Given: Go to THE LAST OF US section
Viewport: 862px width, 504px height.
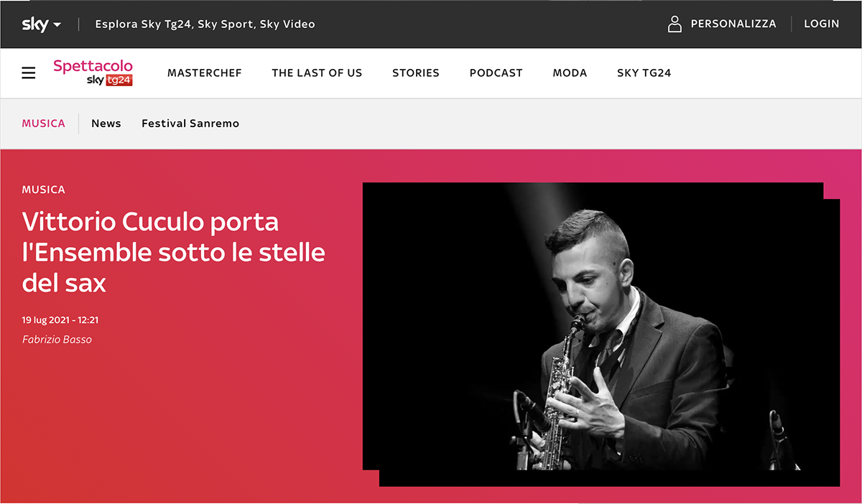Looking at the screenshot, I should tap(317, 73).
